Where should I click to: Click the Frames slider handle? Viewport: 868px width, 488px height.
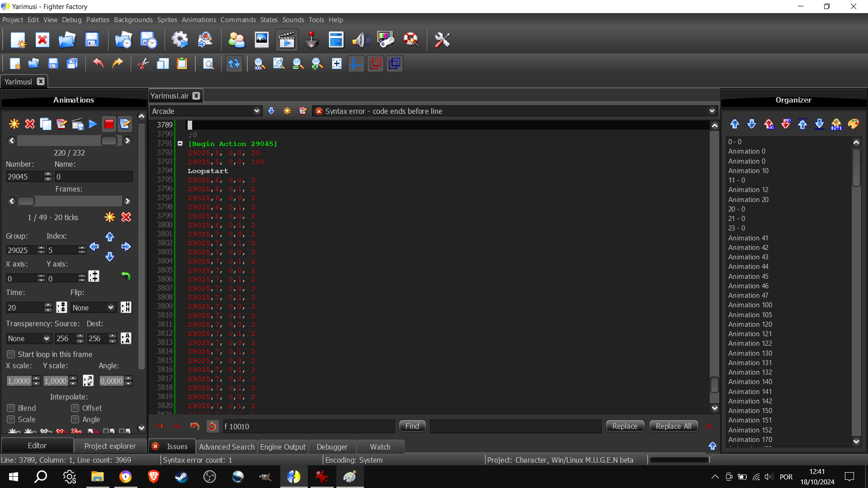[x=26, y=201]
